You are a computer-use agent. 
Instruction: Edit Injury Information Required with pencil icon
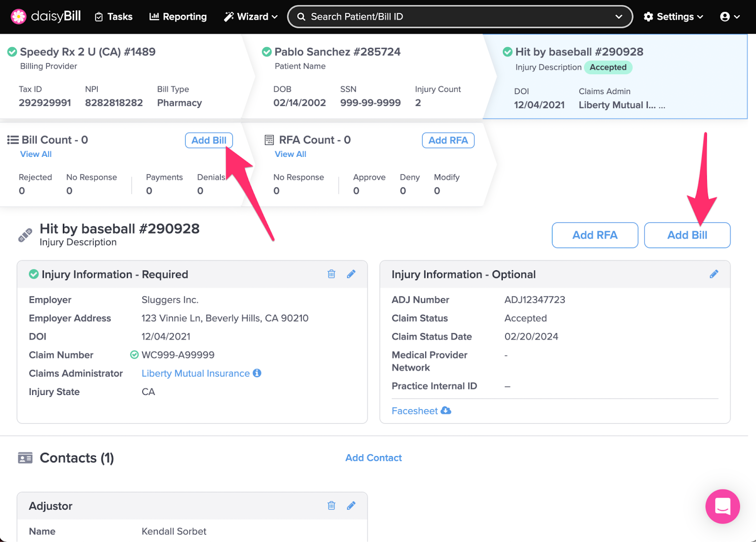[x=351, y=274]
